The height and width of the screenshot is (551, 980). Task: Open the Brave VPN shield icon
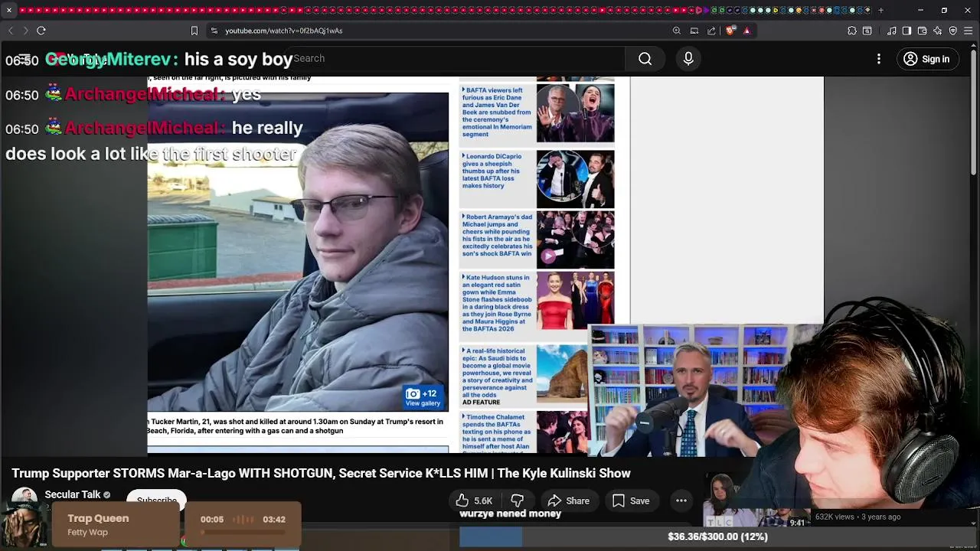pyautogui.click(x=953, y=31)
